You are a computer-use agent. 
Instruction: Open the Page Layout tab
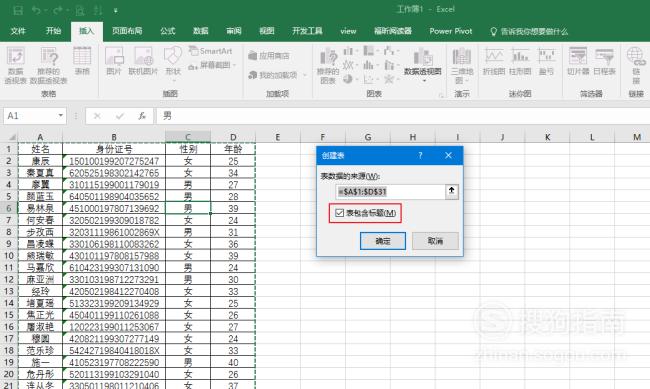click(x=127, y=31)
